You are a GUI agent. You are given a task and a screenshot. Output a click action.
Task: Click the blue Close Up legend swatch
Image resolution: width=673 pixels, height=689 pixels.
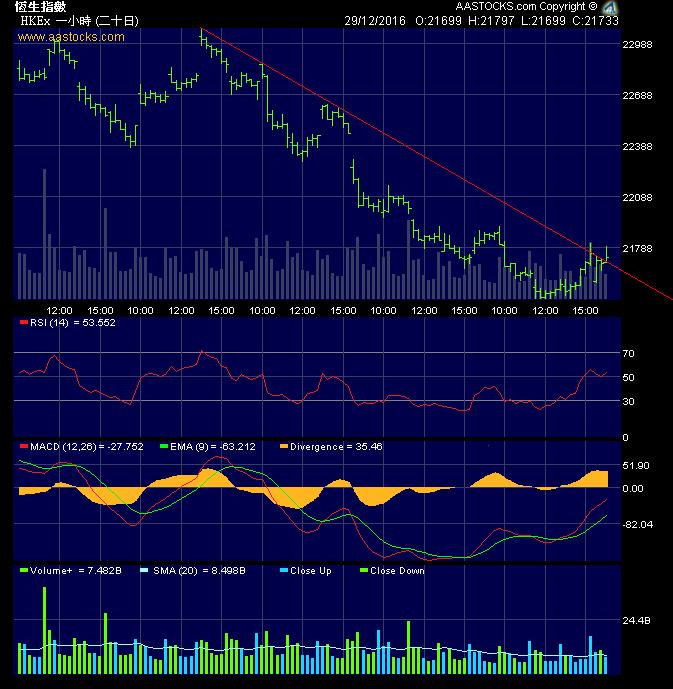(x=284, y=570)
